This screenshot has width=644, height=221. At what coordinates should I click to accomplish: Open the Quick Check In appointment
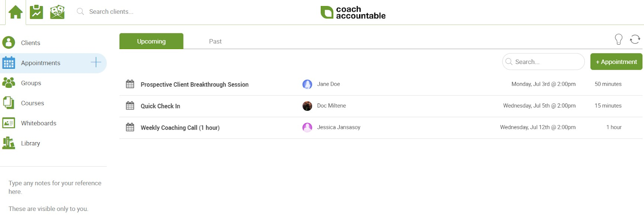[160, 106]
